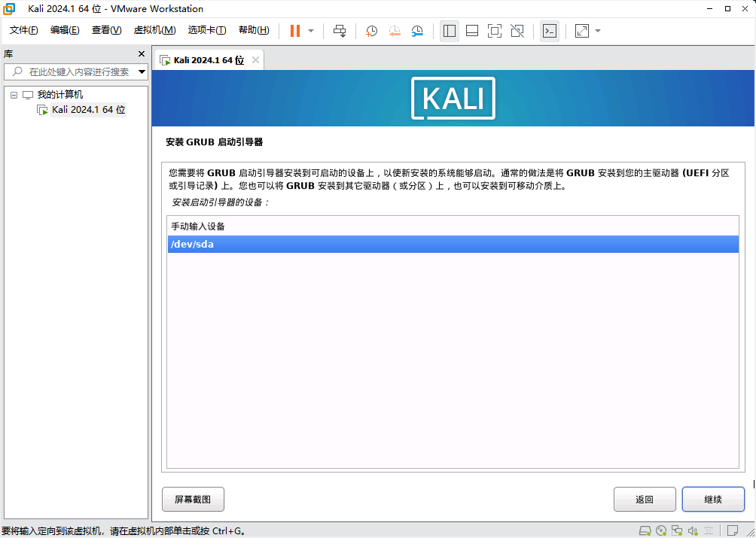Click the pause virtual machine icon
The width and height of the screenshot is (756, 538).
pyautogui.click(x=295, y=31)
